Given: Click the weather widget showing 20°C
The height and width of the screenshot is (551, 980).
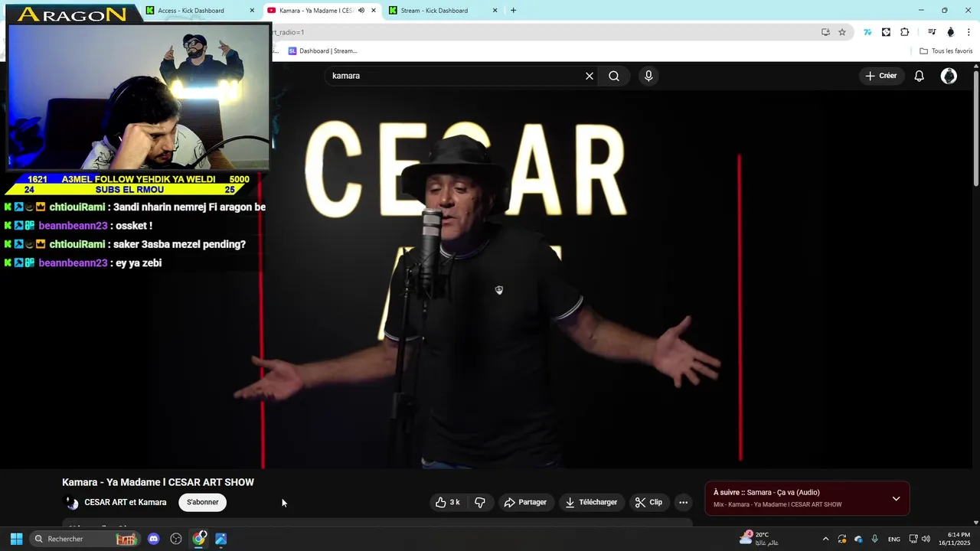Looking at the screenshot, I should (x=759, y=539).
